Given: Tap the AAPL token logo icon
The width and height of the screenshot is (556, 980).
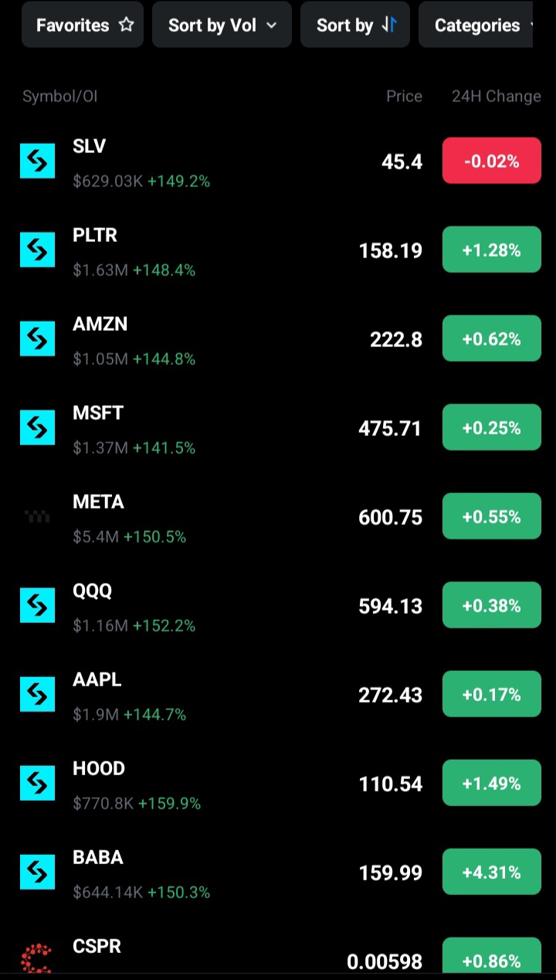Looking at the screenshot, I should [x=37, y=695].
